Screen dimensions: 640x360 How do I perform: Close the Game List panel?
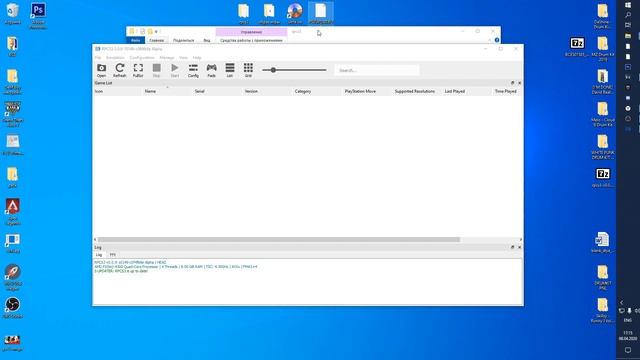[x=519, y=83]
